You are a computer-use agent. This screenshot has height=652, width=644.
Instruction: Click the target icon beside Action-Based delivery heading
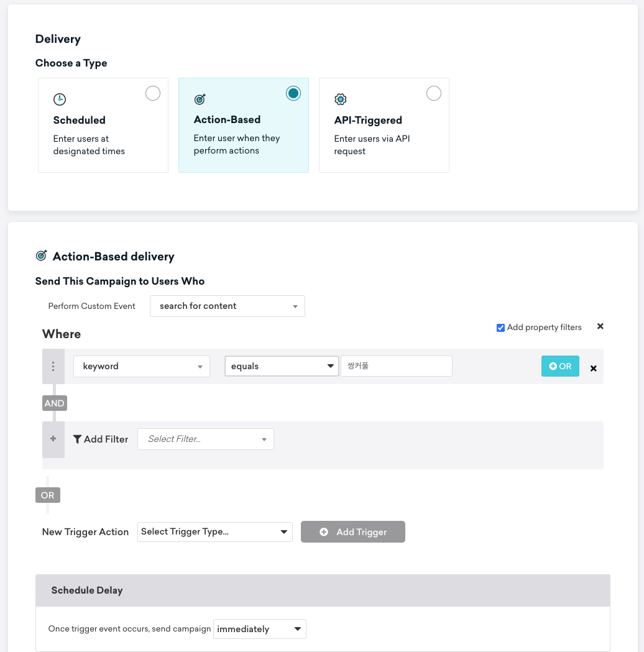[x=42, y=255]
